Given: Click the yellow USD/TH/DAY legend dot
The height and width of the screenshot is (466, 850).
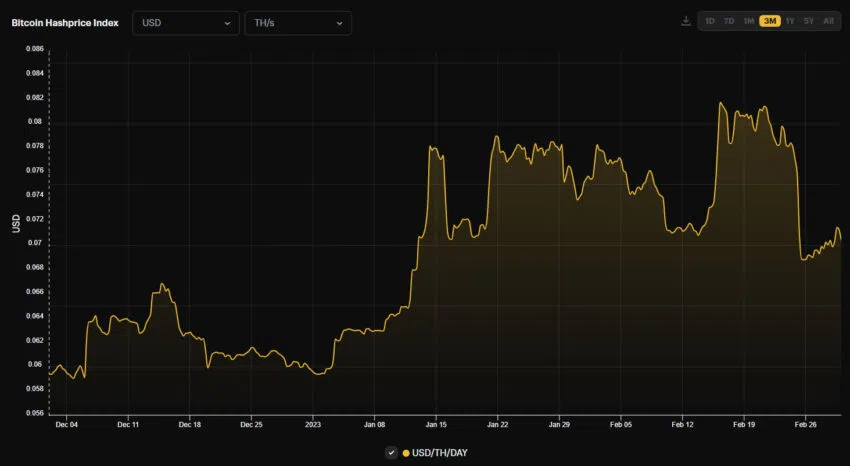Looking at the screenshot, I should 406,453.
